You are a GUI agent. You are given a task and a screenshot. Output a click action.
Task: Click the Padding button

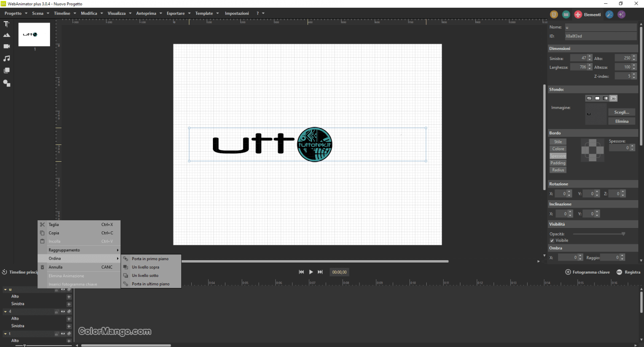[558, 163]
